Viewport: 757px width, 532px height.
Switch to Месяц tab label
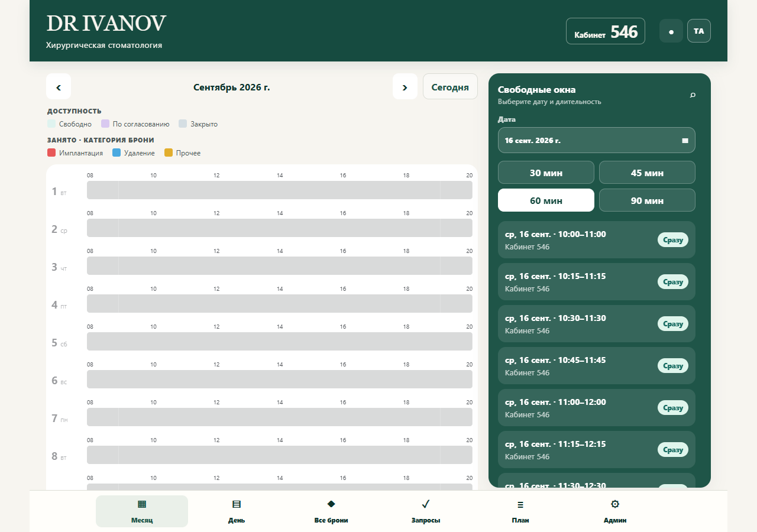pos(142,520)
